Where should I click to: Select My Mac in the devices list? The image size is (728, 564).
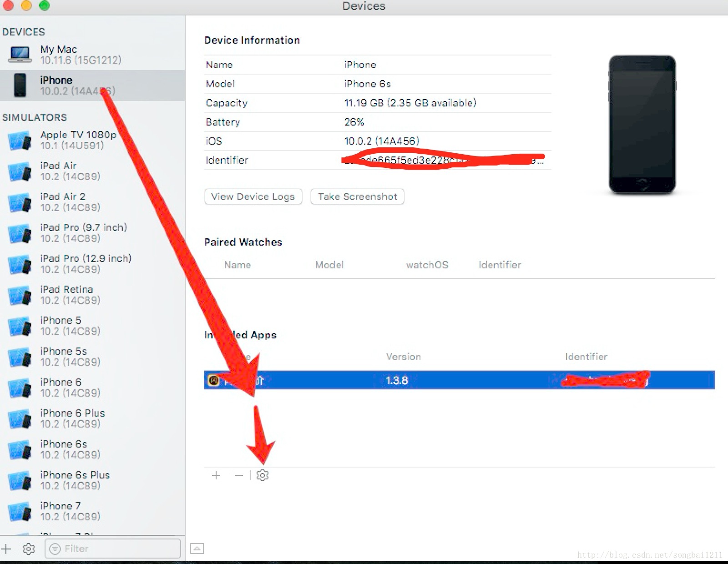click(92, 55)
